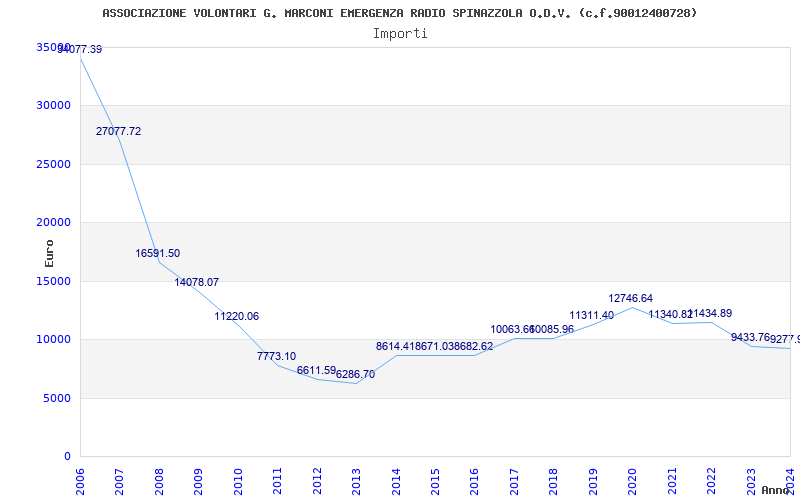Select the data label 11220.06

coord(237,316)
